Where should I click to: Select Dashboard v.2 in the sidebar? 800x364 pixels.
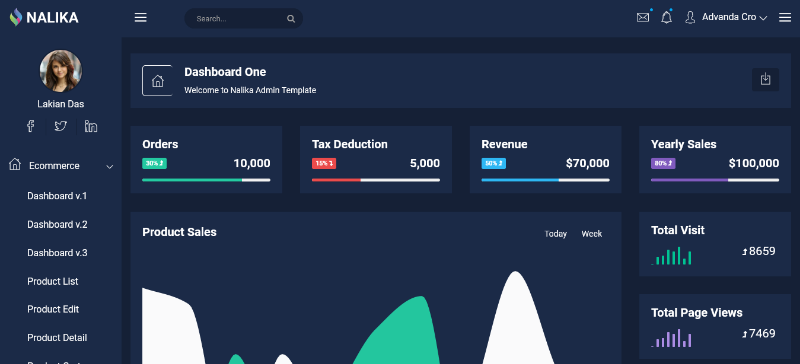tap(57, 224)
